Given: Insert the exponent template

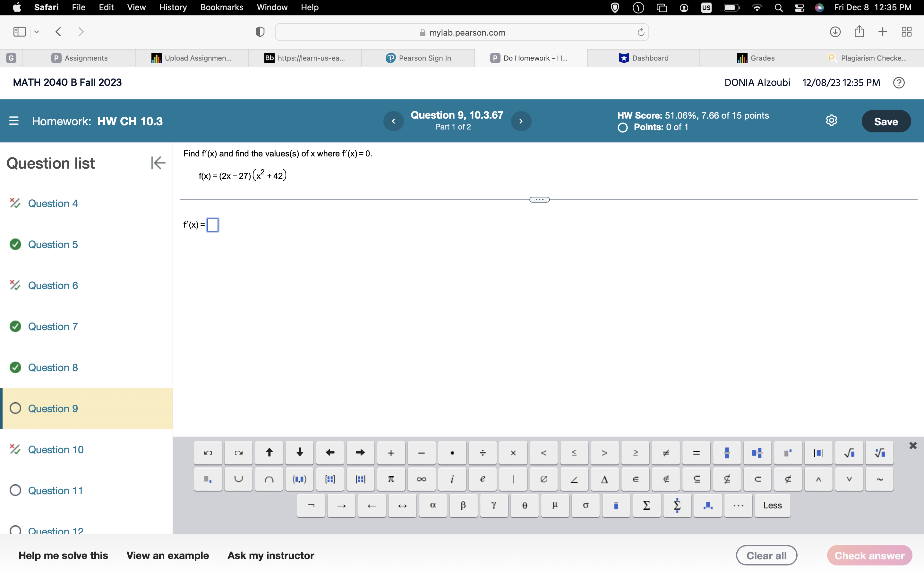Looking at the screenshot, I should 788,453.
